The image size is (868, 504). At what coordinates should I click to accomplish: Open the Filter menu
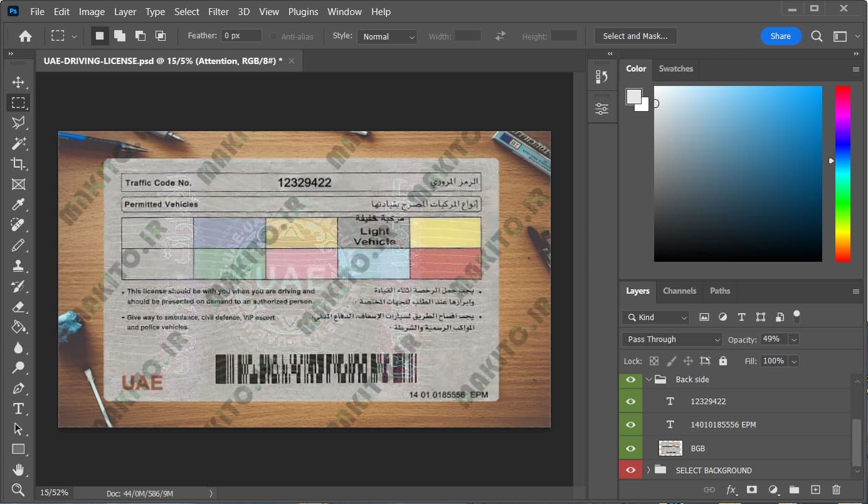[218, 11]
